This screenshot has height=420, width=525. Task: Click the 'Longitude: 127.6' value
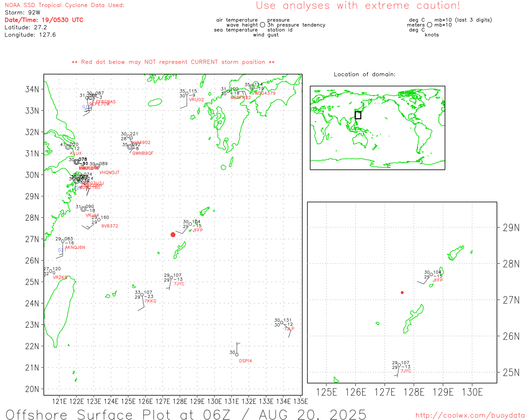point(30,35)
